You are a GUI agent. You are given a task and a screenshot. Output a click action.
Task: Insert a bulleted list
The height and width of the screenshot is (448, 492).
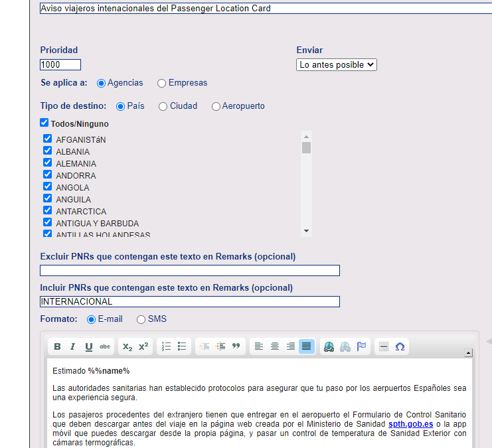182,346
